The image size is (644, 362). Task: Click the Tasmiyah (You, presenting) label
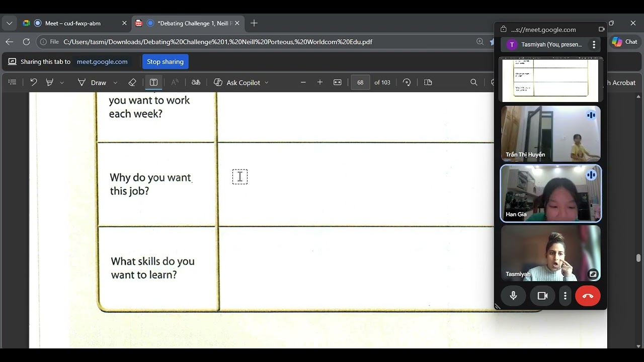tap(551, 45)
